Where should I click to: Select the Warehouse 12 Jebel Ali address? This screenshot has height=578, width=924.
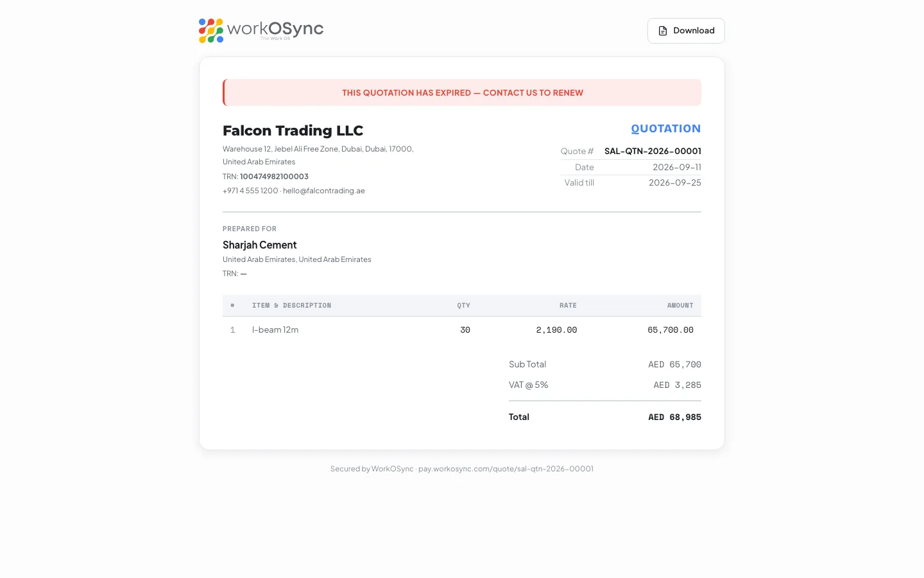click(x=318, y=155)
